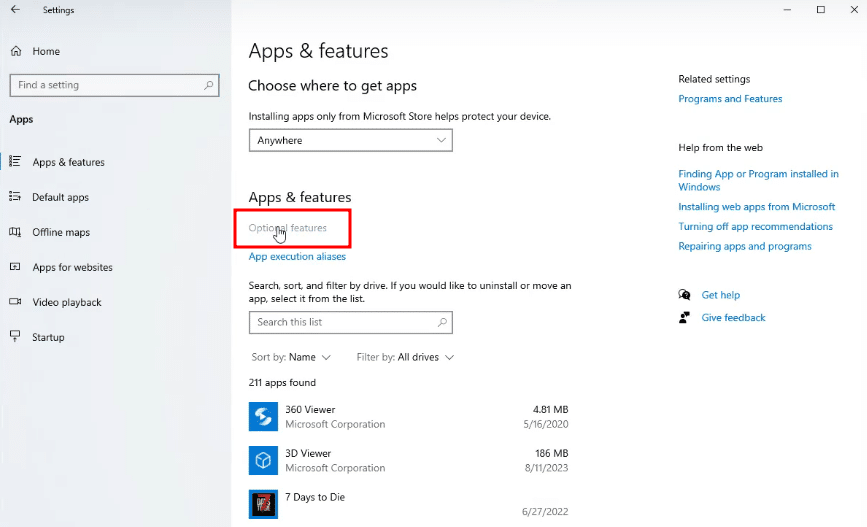This screenshot has width=867, height=527.
Task: Expand the Filter by All drives dropdown
Action: coord(405,357)
